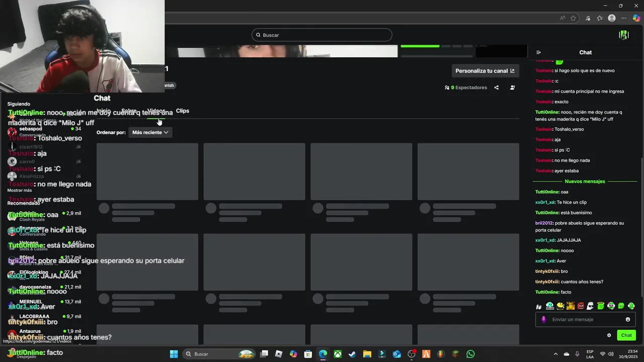Click the Windows taskbar search box

[219, 354]
